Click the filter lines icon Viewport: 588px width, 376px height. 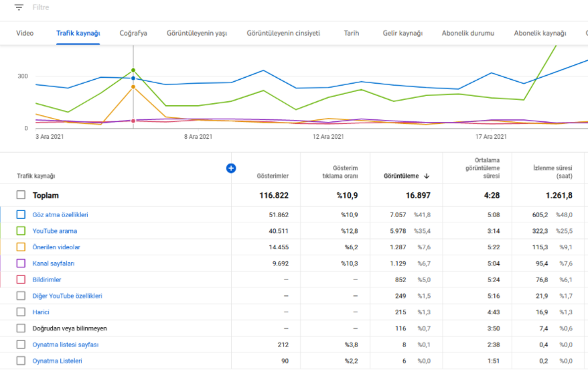tap(19, 7)
